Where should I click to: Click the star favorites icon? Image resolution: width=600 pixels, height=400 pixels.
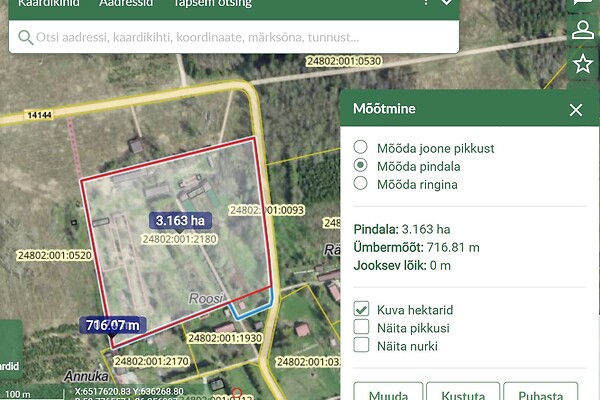582,64
